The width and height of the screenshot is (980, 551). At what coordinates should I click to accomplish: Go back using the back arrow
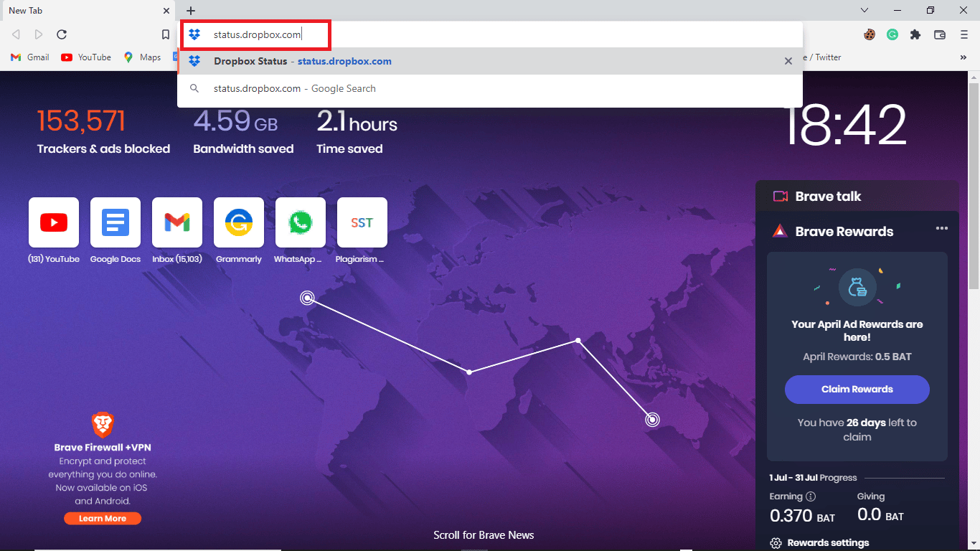tap(16, 34)
